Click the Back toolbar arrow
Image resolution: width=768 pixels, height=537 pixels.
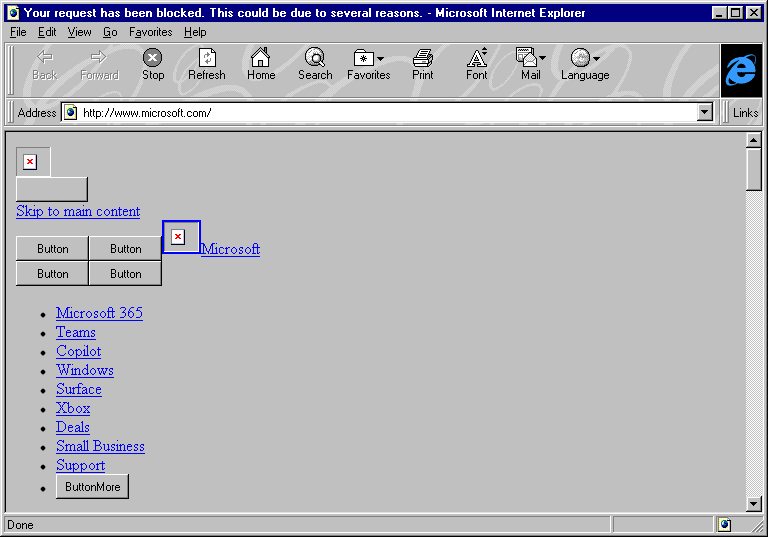[45, 64]
